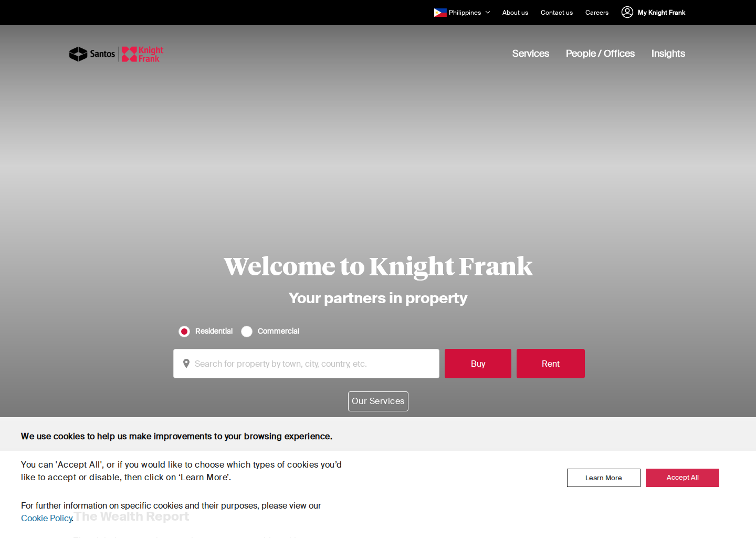Select the Commercial radio button
The image size is (756, 538).
(x=247, y=332)
